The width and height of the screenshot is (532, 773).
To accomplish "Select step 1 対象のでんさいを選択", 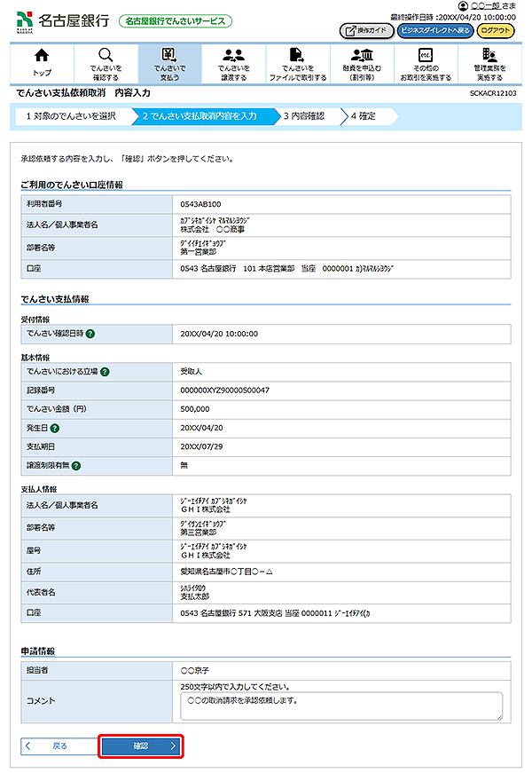I will 71,116.
